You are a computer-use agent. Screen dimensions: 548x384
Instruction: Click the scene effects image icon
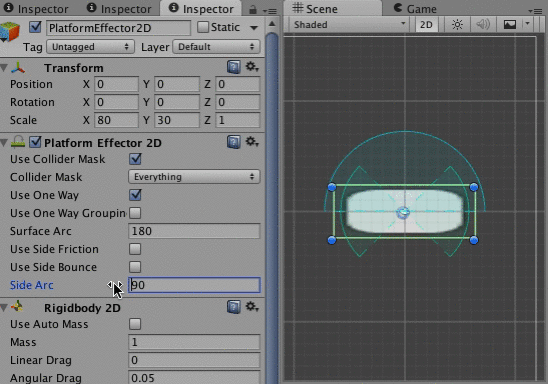tap(510, 24)
